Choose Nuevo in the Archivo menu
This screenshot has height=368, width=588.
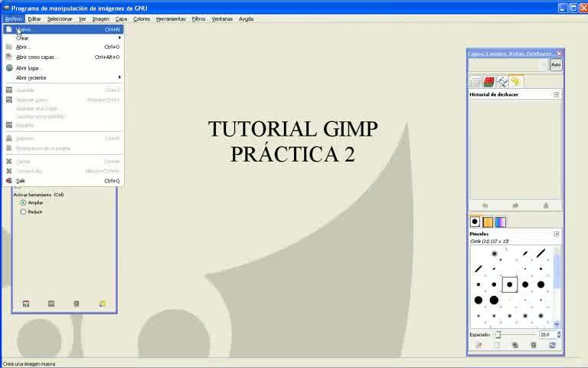pos(63,29)
